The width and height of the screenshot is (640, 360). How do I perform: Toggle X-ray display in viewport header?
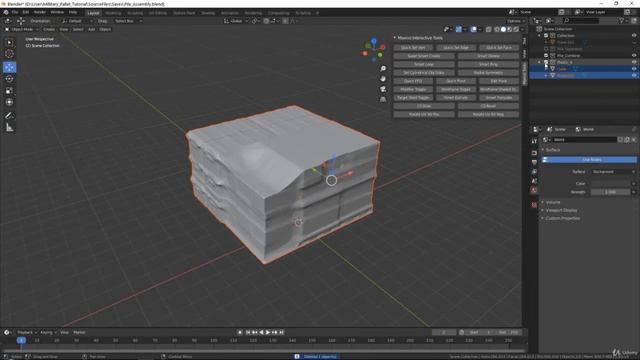point(489,29)
